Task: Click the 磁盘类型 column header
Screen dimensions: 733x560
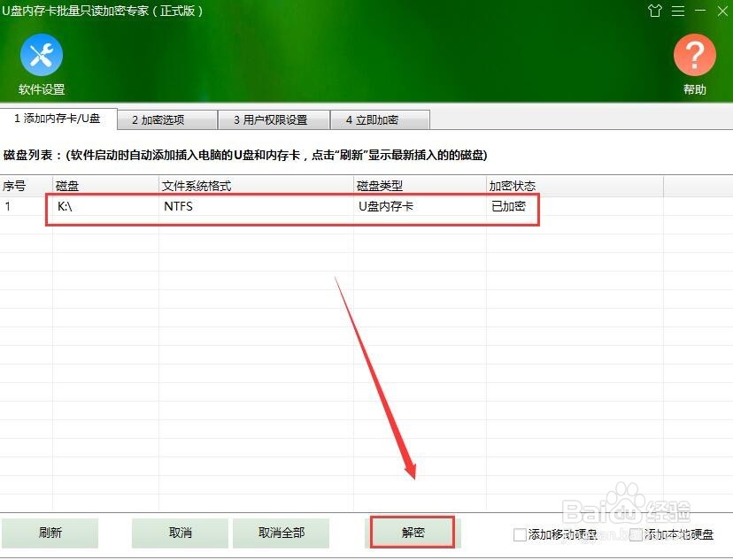Action: click(x=376, y=186)
